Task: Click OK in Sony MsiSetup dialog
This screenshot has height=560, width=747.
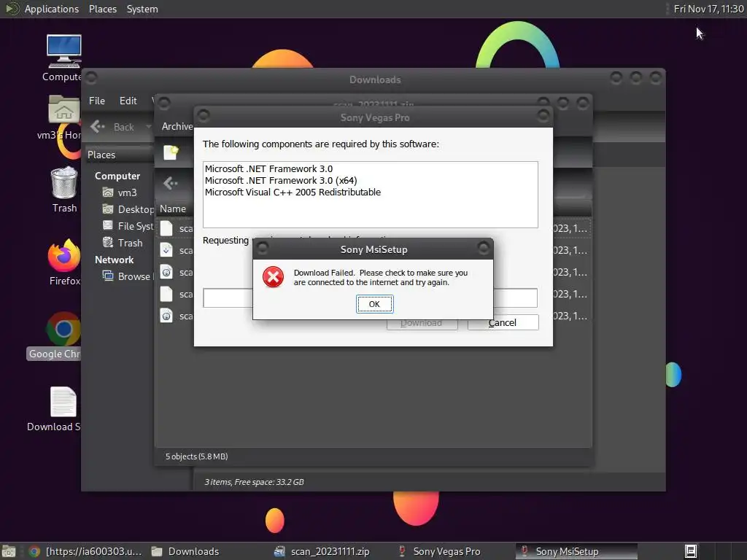Action: point(374,304)
